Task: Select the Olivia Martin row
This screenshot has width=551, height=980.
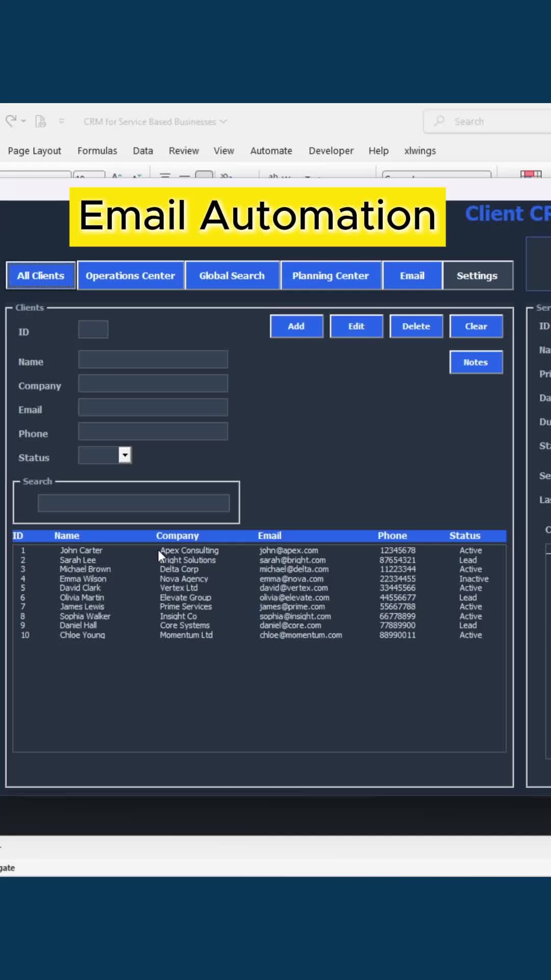Action: pyautogui.click(x=259, y=597)
